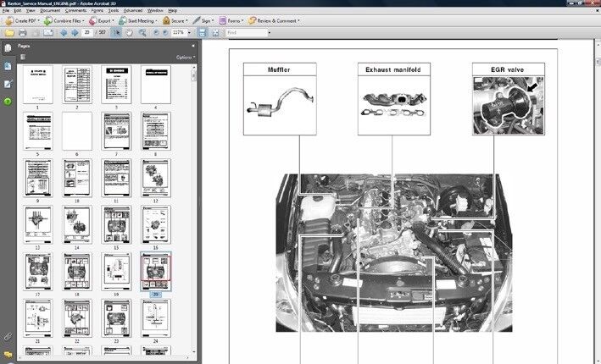Collapse the Pages panel with arrow
The width and height of the screenshot is (601, 364).
click(192, 46)
